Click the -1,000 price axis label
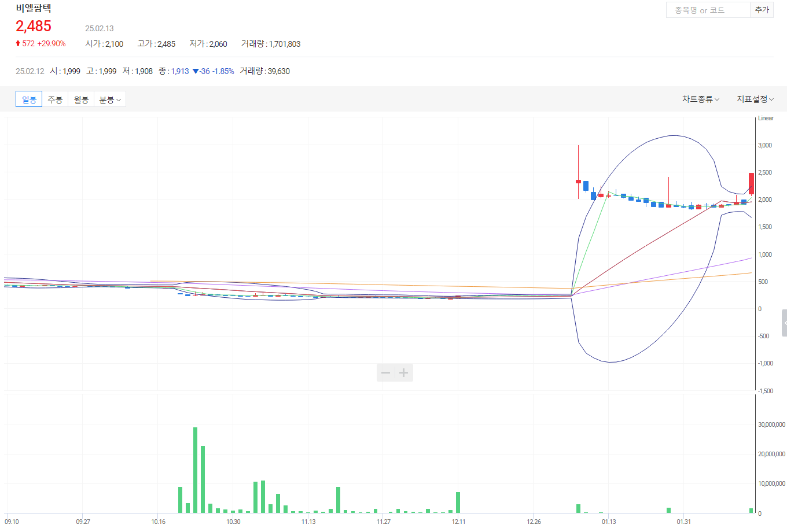 point(766,363)
